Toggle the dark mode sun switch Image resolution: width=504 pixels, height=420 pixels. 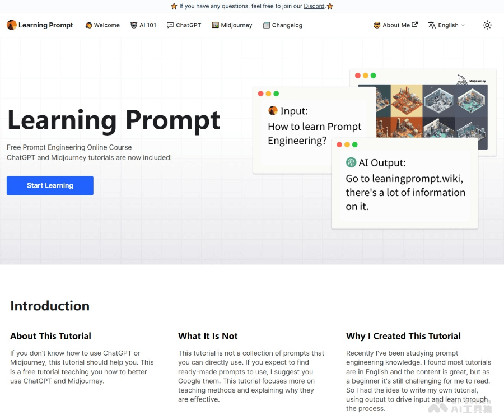pyautogui.click(x=487, y=25)
